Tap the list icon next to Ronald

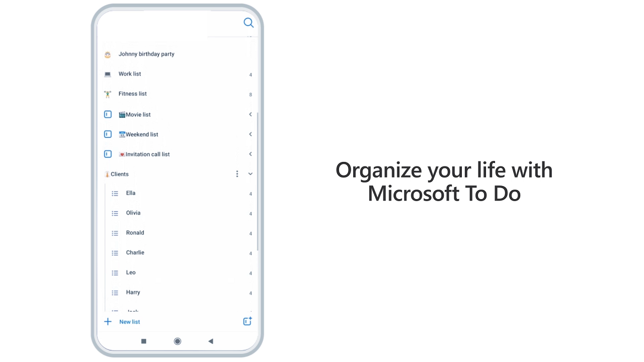(115, 233)
